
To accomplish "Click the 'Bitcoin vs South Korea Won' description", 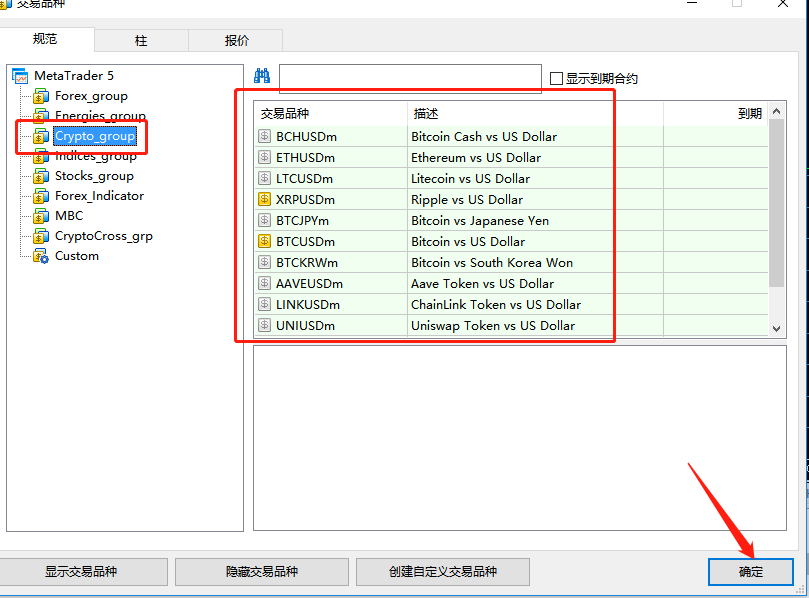I will pyautogui.click(x=492, y=263).
